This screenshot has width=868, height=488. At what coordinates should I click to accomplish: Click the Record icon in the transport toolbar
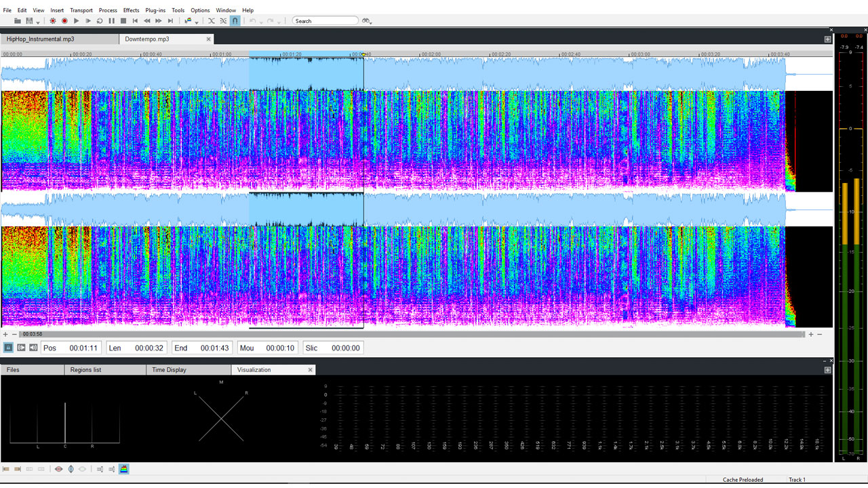pyautogui.click(x=65, y=20)
